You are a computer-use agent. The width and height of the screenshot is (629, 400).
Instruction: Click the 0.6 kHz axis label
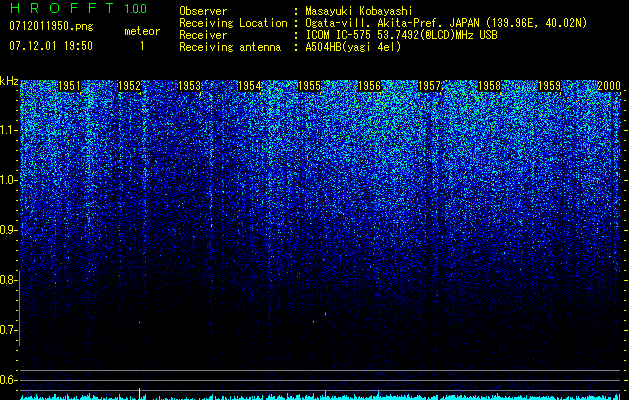coord(10,380)
